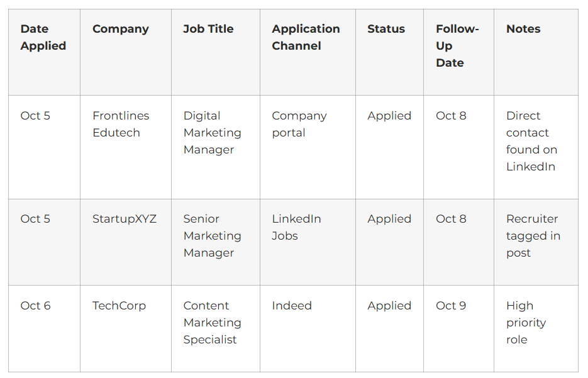Select the Oct 9 follow-up date
Image resolution: width=588 pixels, height=378 pixels.
(451, 306)
